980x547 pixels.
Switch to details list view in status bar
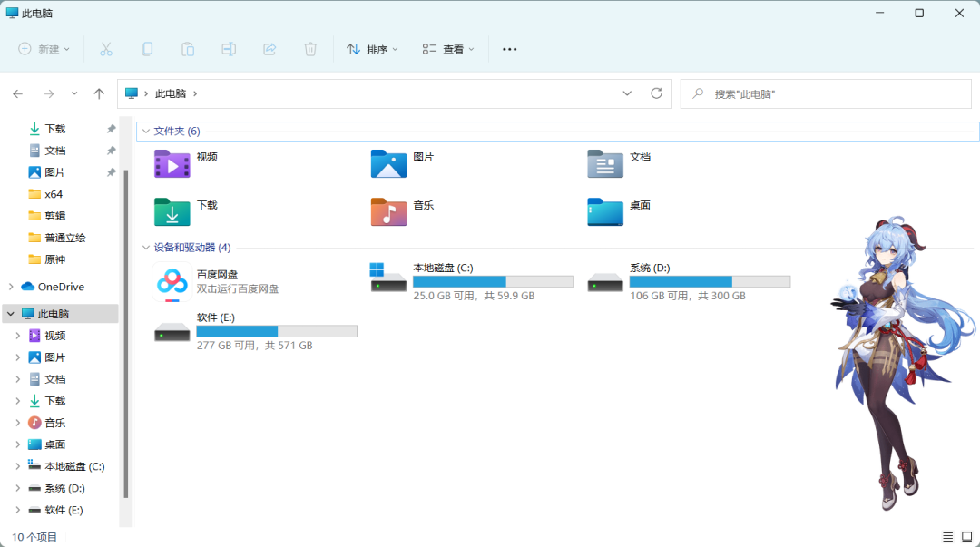click(948, 537)
